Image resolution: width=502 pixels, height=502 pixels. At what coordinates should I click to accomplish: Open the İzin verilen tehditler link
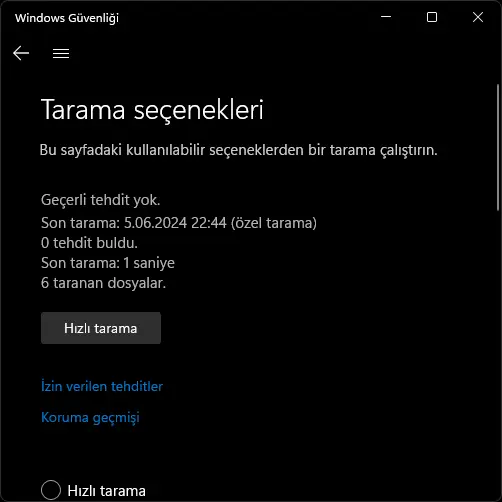(102, 386)
